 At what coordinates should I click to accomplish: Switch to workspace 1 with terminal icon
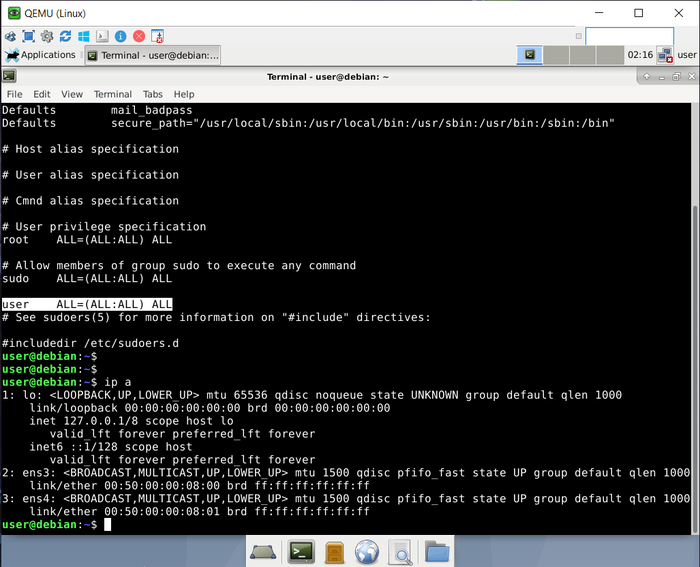pos(529,55)
